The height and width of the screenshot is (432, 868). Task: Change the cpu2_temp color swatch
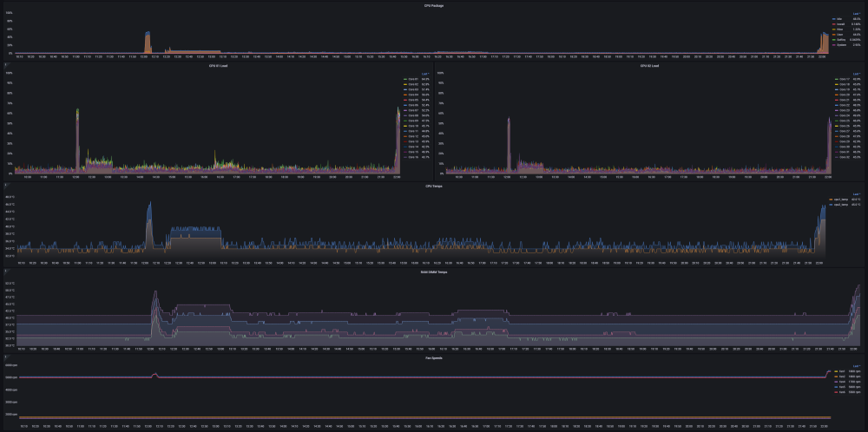click(x=831, y=205)
